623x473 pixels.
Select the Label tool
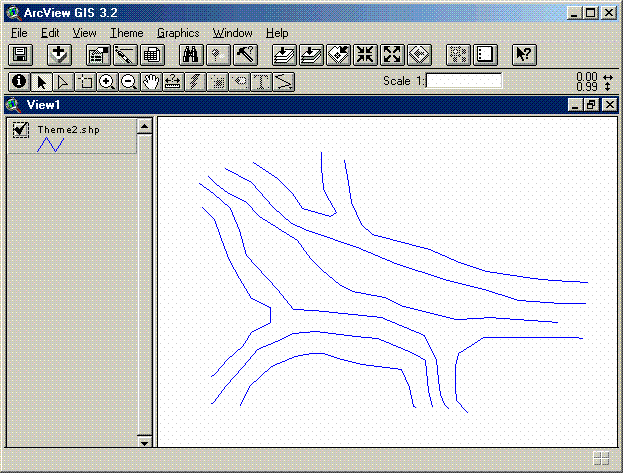point(240,82)
